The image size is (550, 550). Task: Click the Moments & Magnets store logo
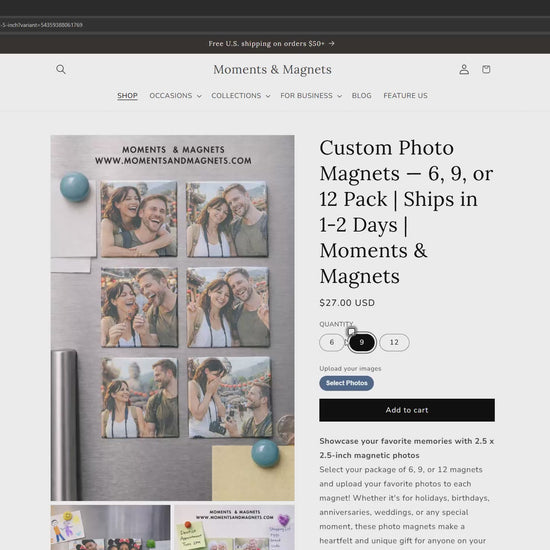(272, 69)
